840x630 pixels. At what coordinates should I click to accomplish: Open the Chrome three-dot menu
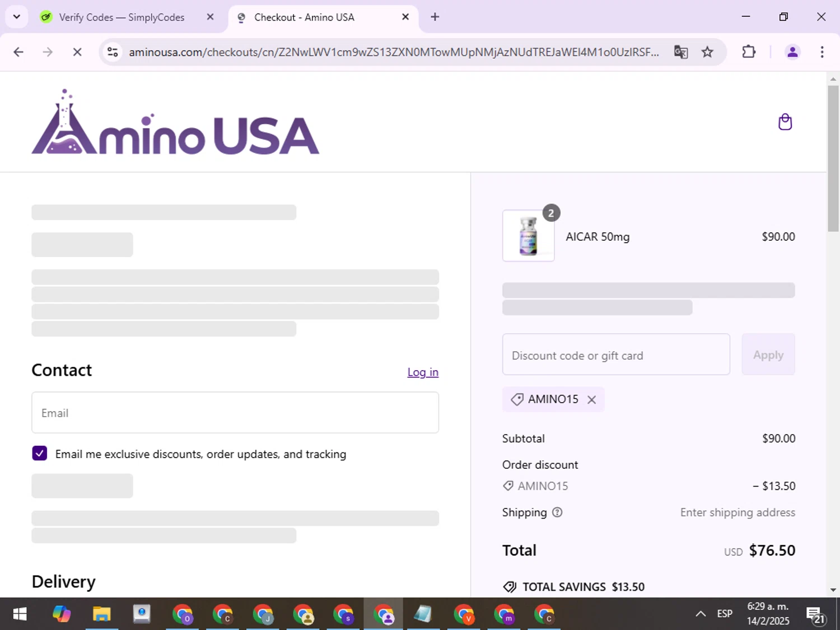(x=822, y=52)
